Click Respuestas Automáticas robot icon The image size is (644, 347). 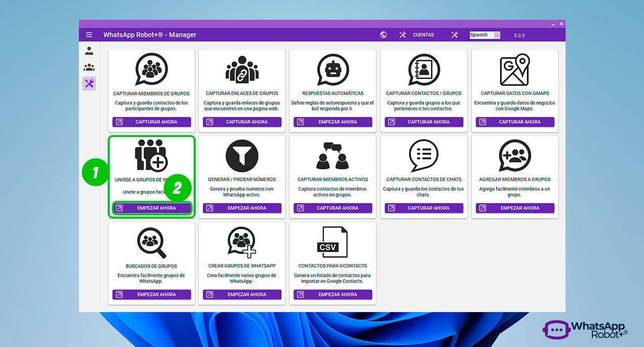[x=333, y=69]
